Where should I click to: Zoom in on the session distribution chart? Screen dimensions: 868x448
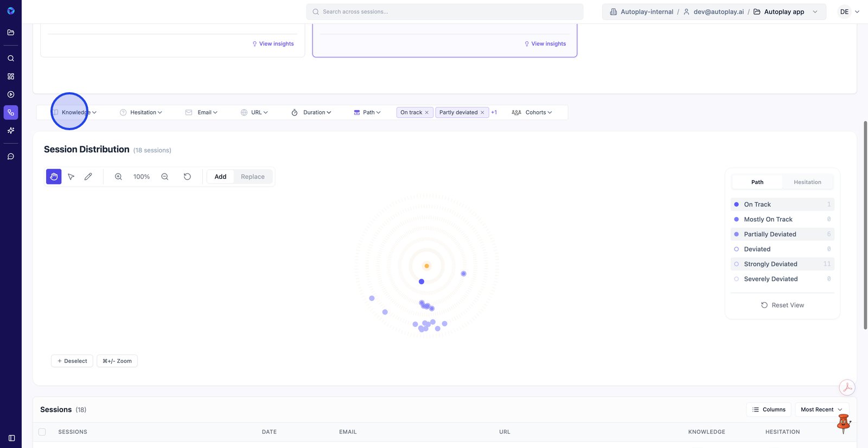[118, 177]
